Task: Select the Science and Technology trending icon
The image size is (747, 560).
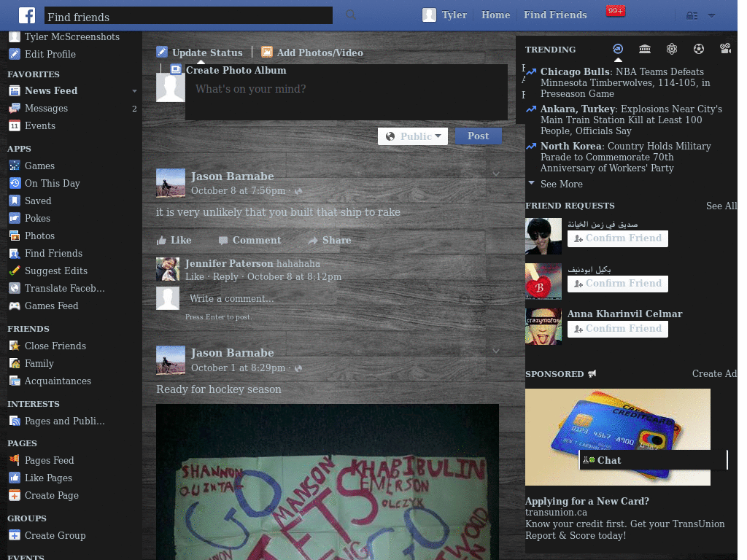Action: pos(672,49)
